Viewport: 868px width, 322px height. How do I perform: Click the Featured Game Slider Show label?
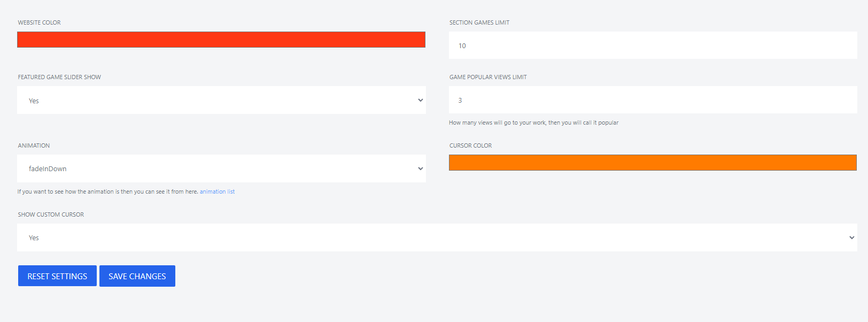point(59,77)
